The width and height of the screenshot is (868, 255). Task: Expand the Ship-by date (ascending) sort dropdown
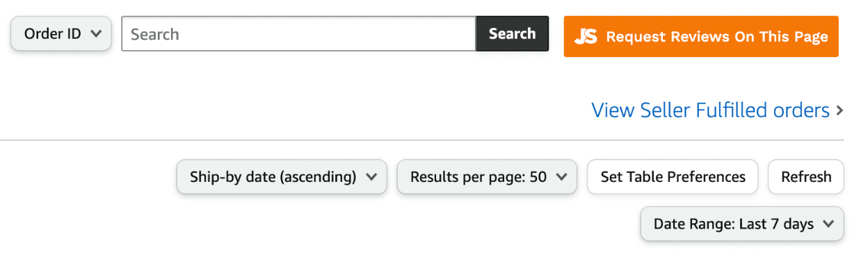(282, 177)
